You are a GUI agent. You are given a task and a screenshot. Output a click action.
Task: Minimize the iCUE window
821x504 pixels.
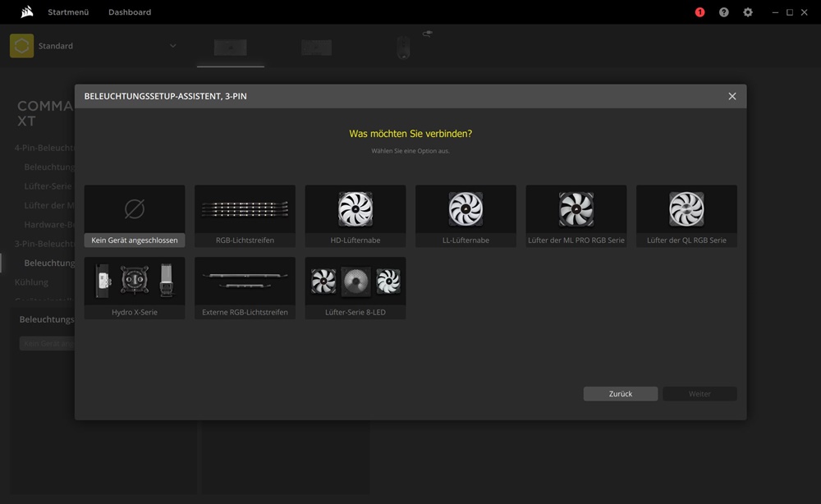coord(775,12)
